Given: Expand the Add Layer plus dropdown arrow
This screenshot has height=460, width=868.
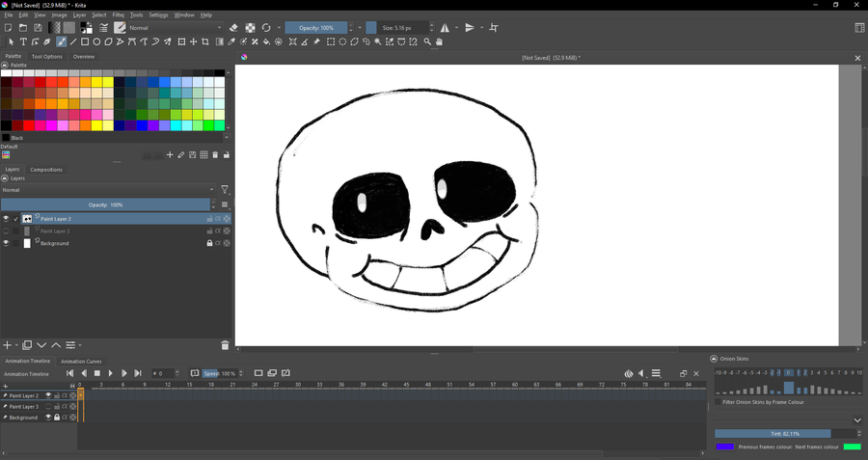Looking at the screenshot, I should [x=16, y=345].
